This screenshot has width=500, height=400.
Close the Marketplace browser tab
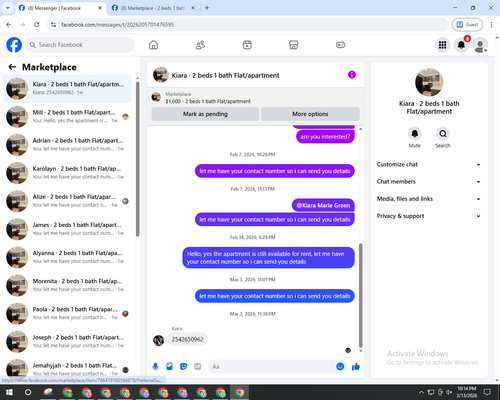click(x=193, y=8)
